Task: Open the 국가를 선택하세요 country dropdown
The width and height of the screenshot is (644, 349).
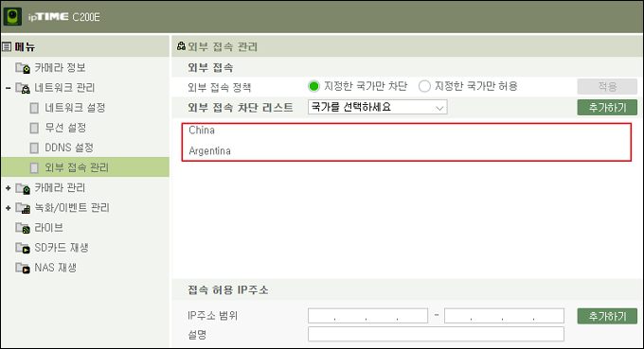Action: coord(378,108)
